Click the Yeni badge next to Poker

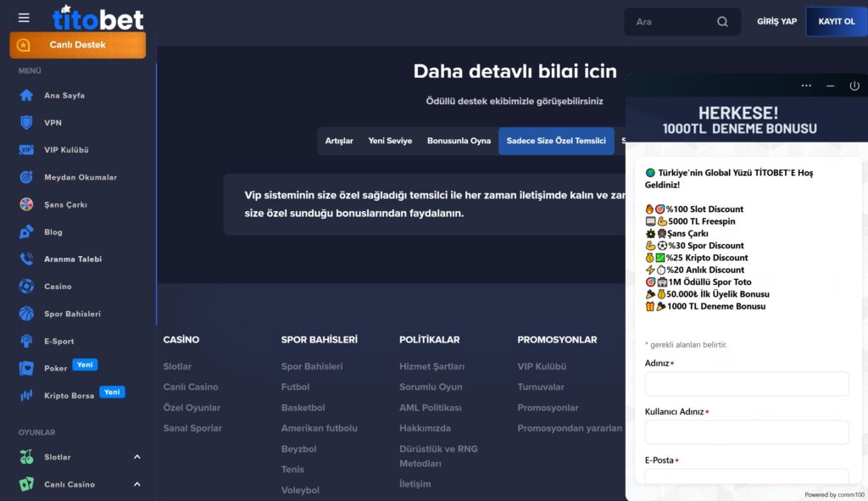(85, 365)
